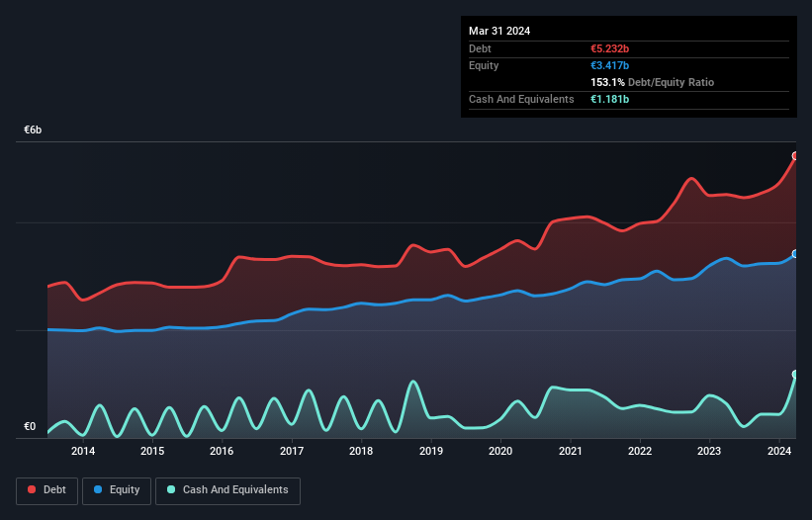Click the 2020 x-axis label
Screen dimensions: 812x520
point(500,451)
